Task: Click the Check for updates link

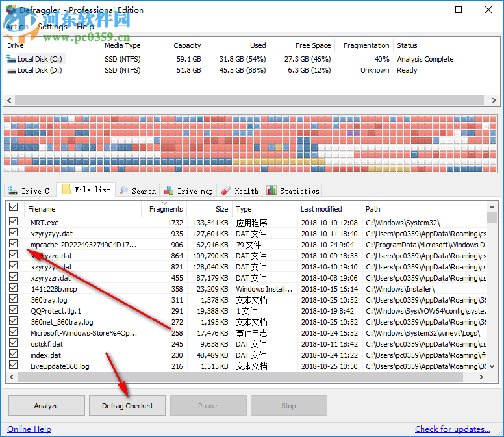Action: click(453, 429)
